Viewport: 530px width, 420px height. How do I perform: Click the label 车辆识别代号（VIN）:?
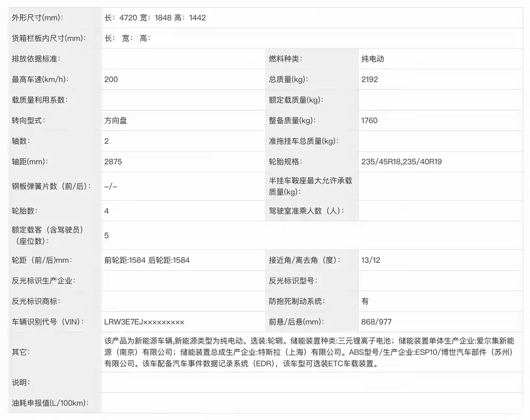tap(48, 322)
